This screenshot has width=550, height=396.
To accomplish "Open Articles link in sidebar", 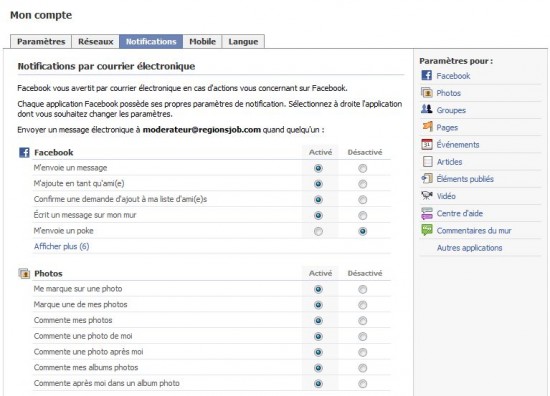I will pyautogui.click(x=449, y=162).
